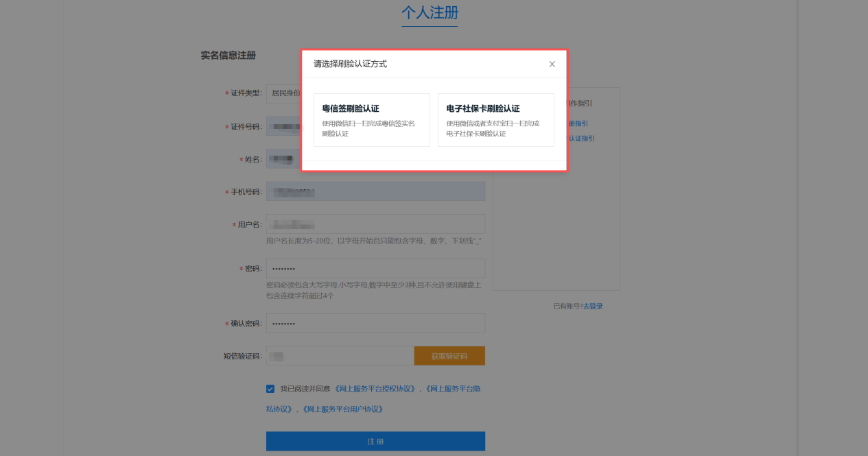Open the 证件类型 dropdown
This screenshot has height=456, width=868.
click(x=284, y=93)
